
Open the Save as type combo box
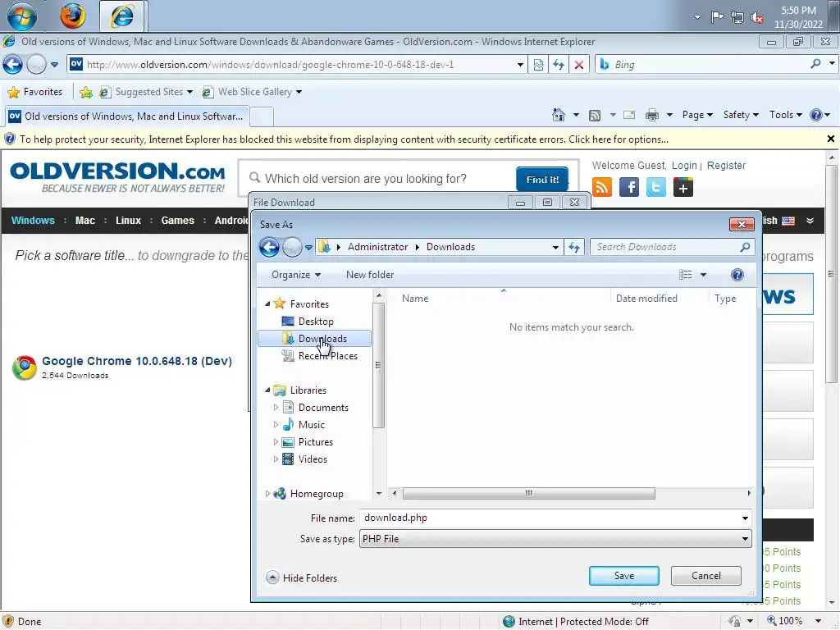555,539
